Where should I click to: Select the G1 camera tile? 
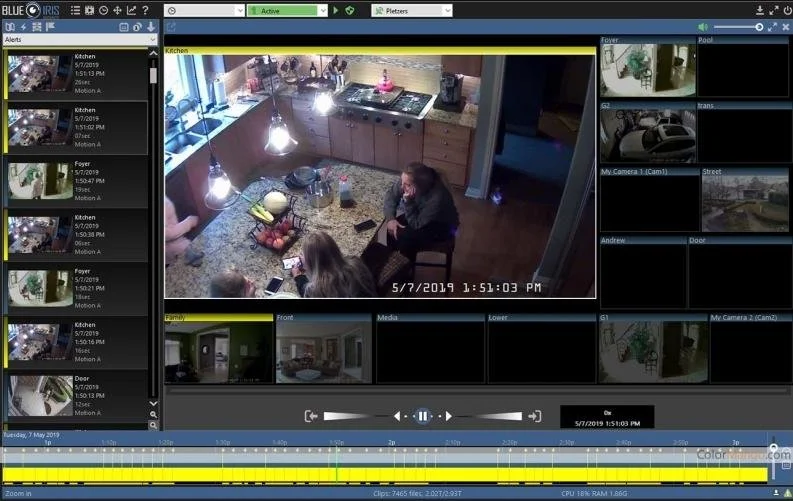[653, 348]
